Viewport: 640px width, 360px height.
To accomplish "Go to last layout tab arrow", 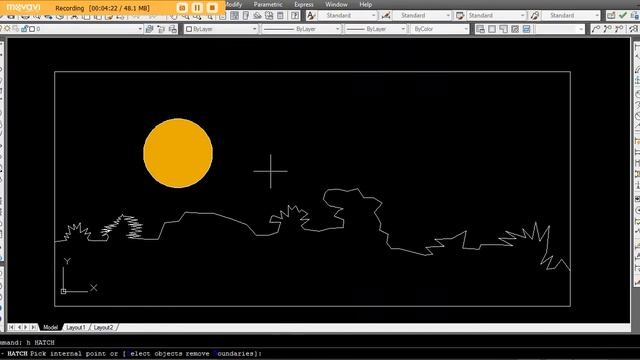I will click(33, 327).
